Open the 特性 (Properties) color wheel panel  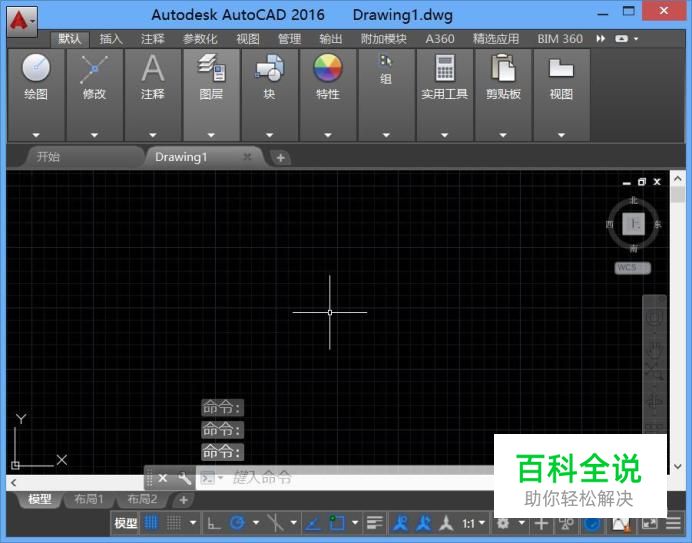(x=328, y=95)
